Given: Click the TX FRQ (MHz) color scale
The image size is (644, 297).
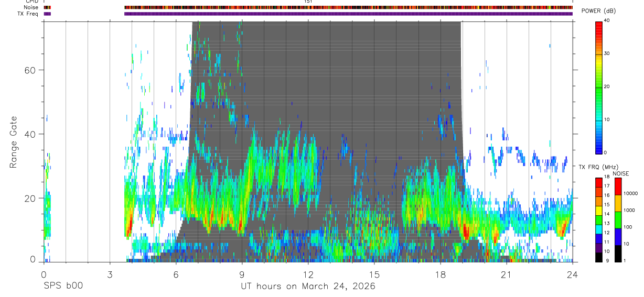Looking at the screenshot, I should tap(599, 219).
